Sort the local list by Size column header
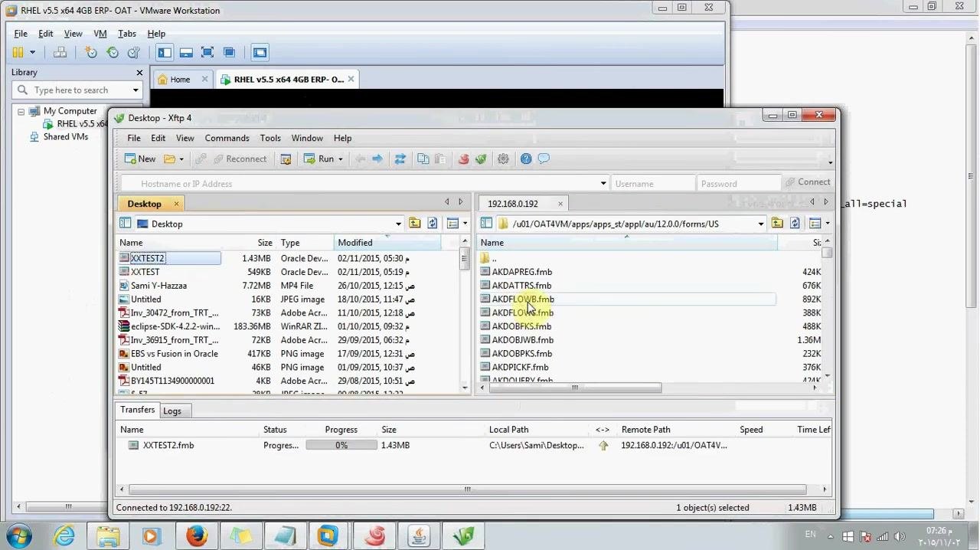This screenshot has width=980, height=550. (265, 243)
